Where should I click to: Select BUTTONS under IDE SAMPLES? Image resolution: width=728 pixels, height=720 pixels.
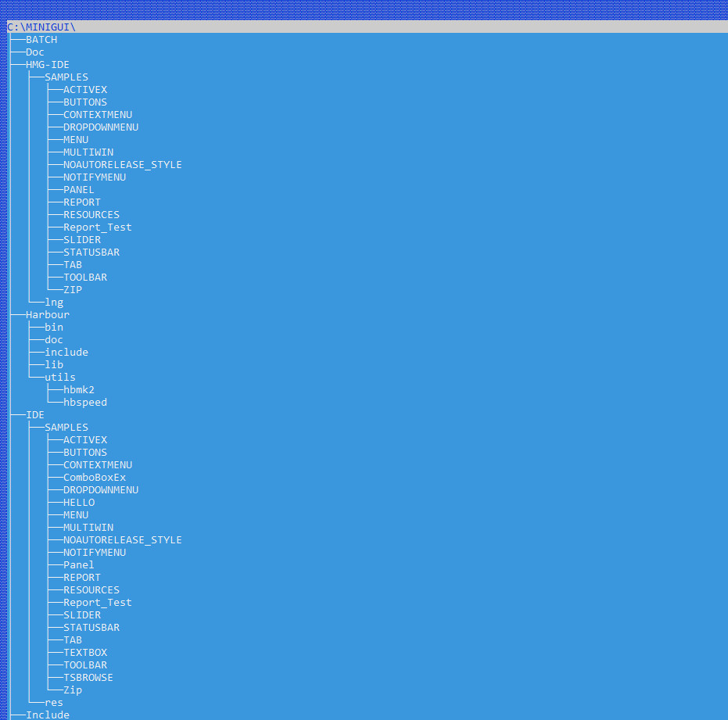point(85,453)
